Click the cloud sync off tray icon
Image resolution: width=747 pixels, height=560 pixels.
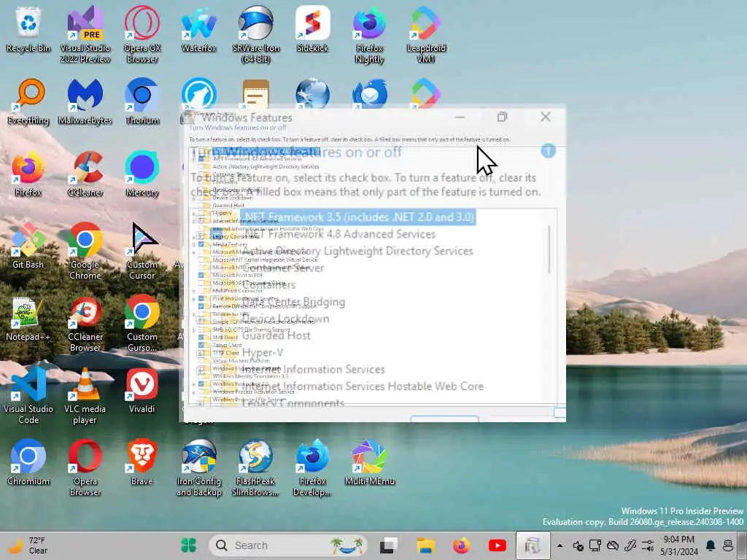613,545
